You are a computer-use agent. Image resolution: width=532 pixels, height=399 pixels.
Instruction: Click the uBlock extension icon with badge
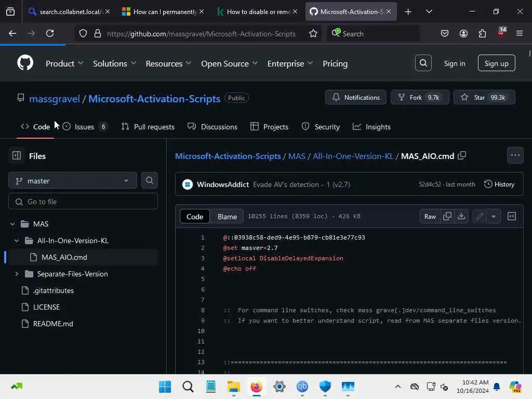coord(501,33)
